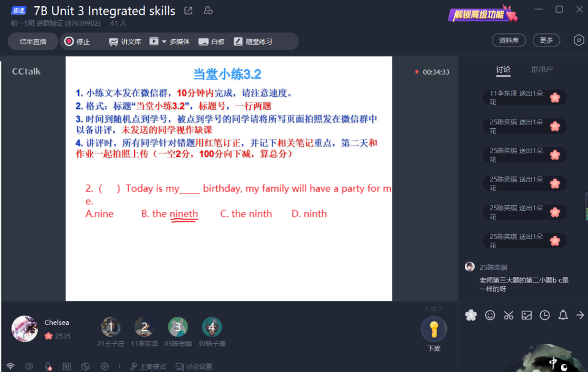This screenshot has height=372, width=588.
Task: Open the 资料库 button
Action: 509,40
